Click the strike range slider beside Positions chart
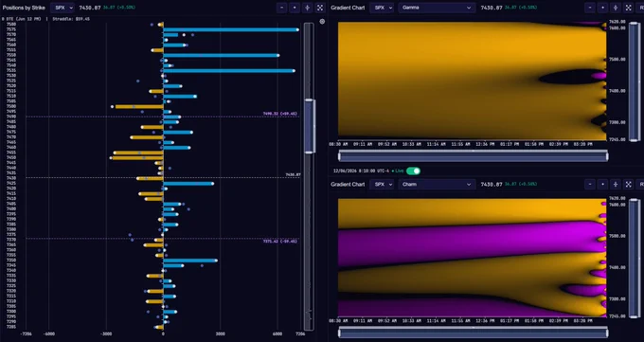This screenshot has width=644, height=342. tap(309, 127)
